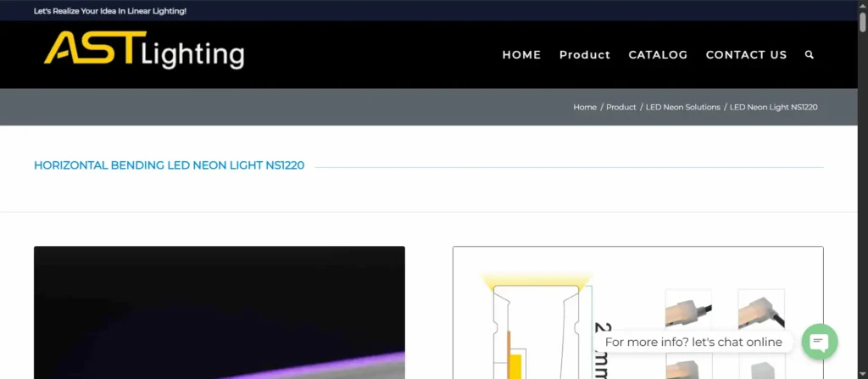Image resolution: width=868 pixels, height=379 pixels.
Task: Follow the Product breadcrumb link
Action: point(621,107)
